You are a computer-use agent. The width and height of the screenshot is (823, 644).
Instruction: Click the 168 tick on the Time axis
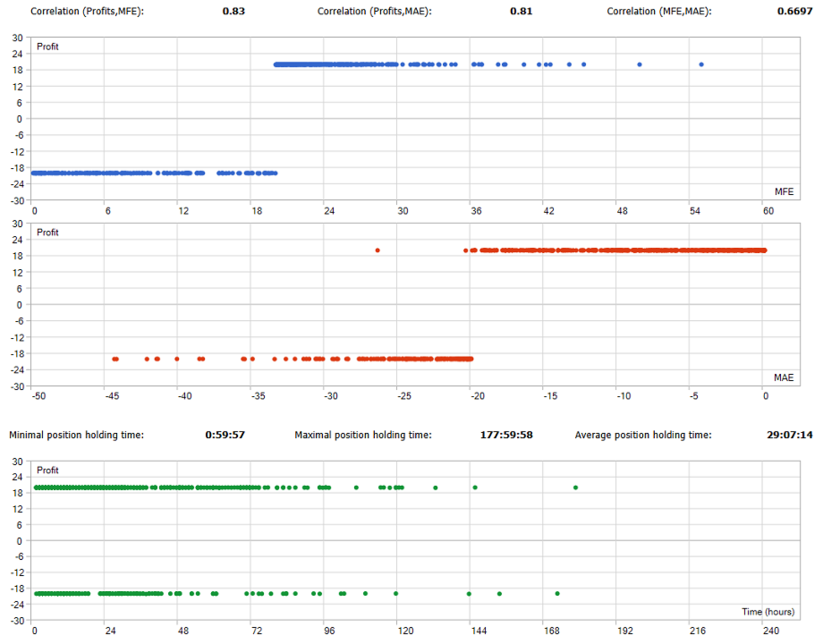[x=552, y=631]
